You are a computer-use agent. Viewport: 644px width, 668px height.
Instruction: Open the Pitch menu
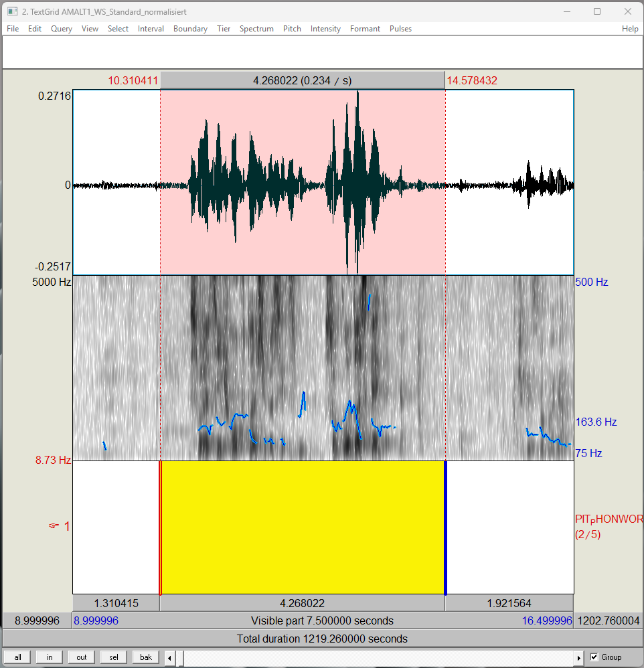292,29
